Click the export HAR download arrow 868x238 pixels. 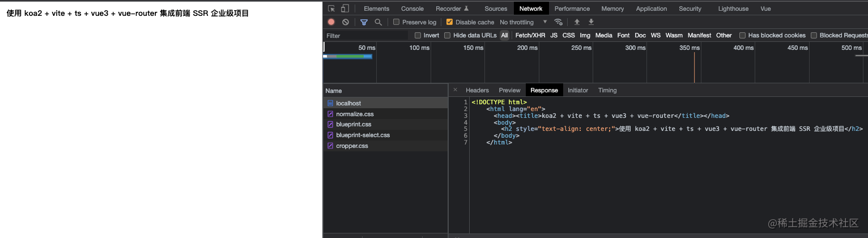click(591, 22)
